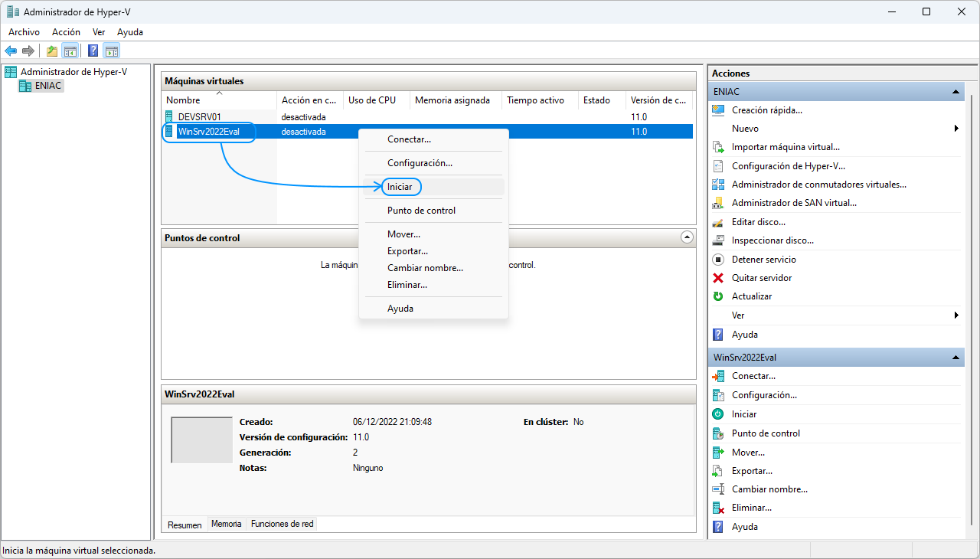Choose Ayuda from the context menu
This screenshot has height=559, width=980.
pos(433,309)
